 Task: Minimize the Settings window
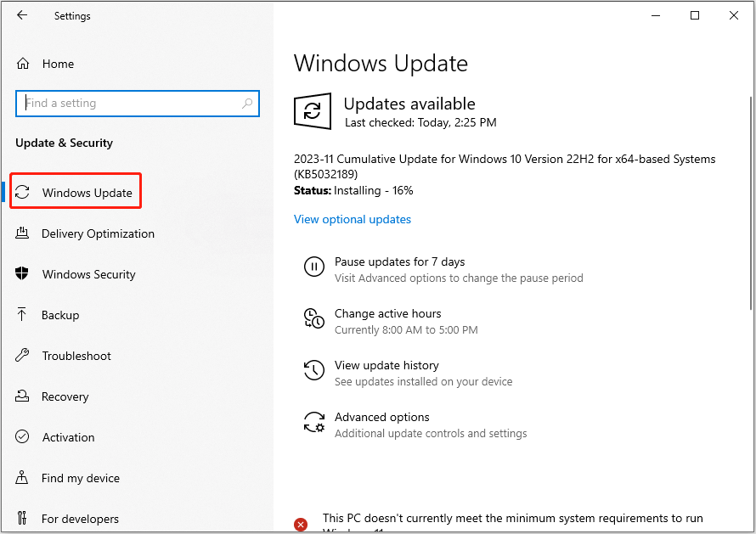[x=655, y=15]
